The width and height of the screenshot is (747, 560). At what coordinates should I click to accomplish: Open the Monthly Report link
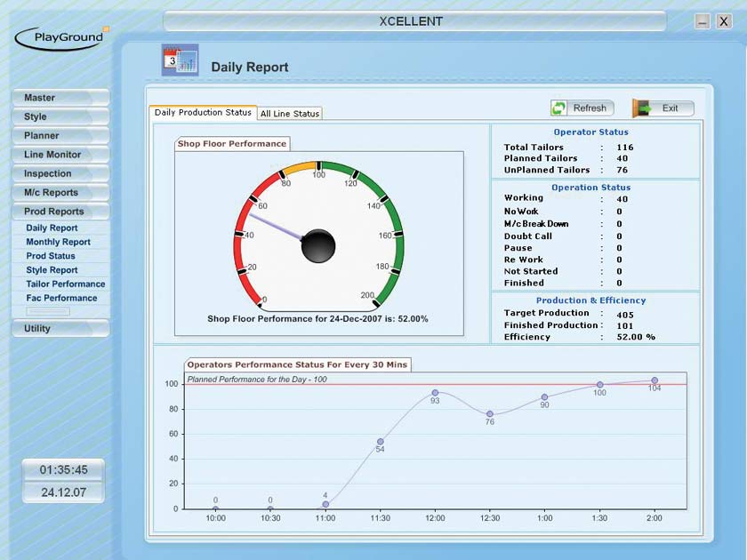pyautogui.click(x=58, y=242)
